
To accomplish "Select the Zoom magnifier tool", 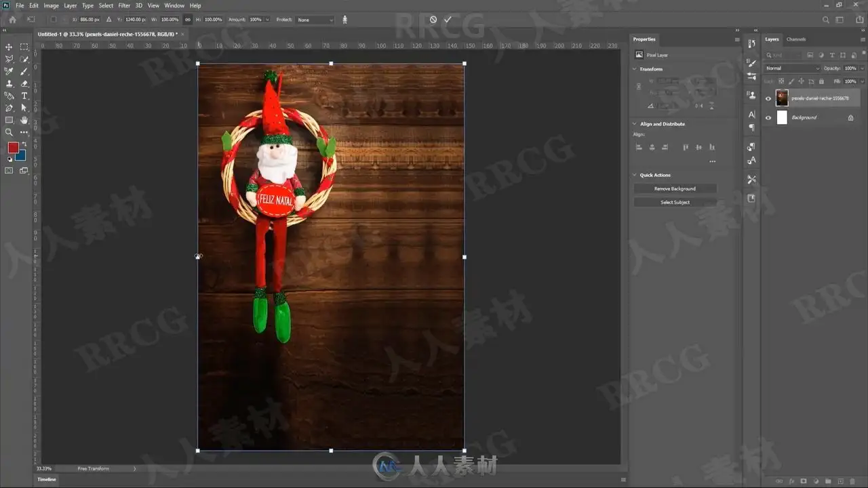I will (x=9, y=132).
